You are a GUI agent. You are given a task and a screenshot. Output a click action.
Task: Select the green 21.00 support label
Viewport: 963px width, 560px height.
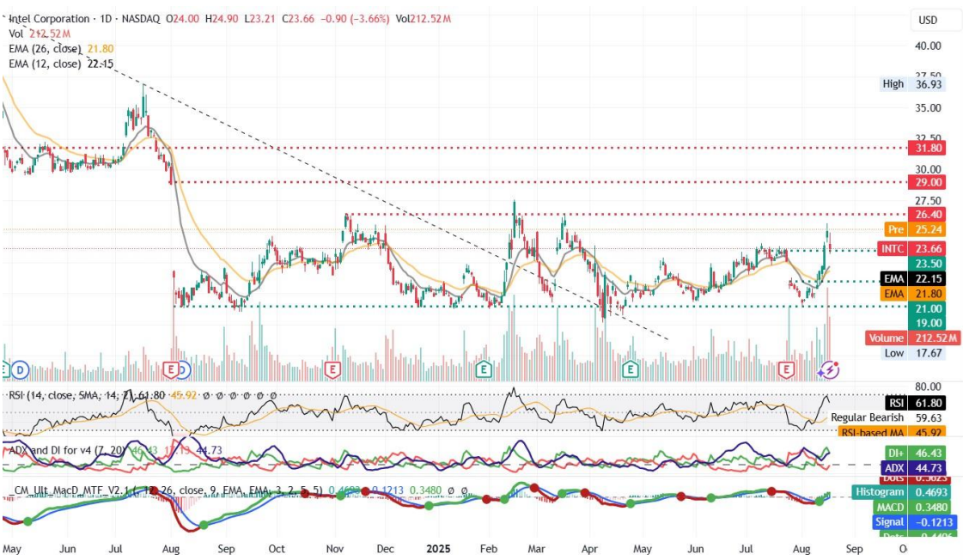(928, 309)
